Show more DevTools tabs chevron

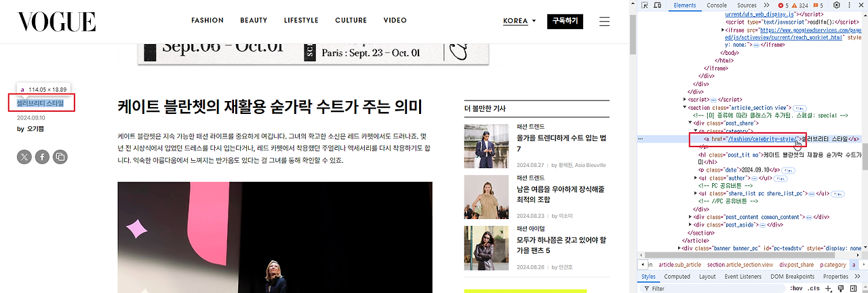click(767, 5)
